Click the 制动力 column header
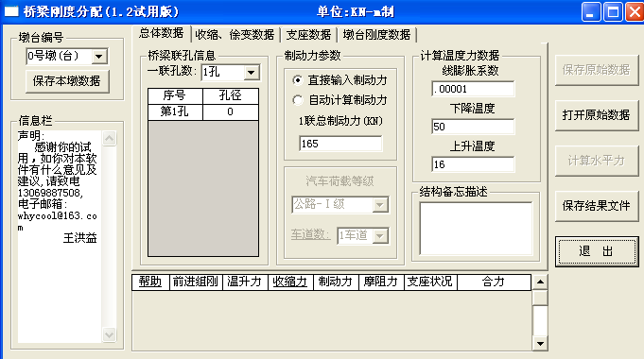This screenshot has height=359, width=644. coord(336,282)
